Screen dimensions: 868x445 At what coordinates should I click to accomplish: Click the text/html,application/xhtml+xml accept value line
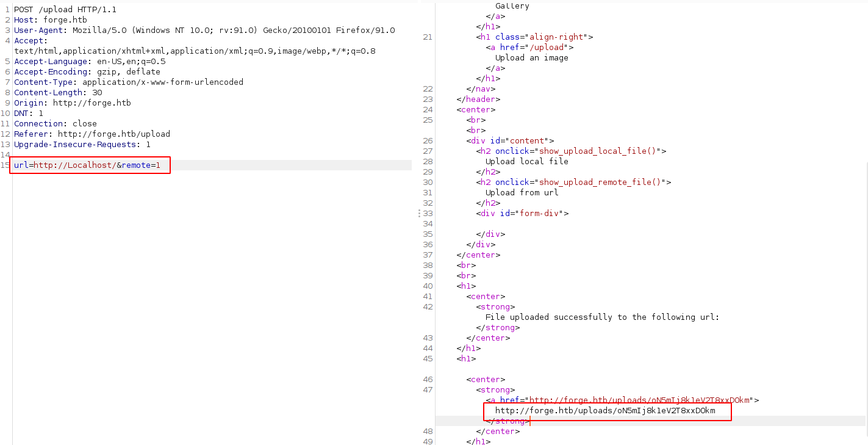(195, 51)
